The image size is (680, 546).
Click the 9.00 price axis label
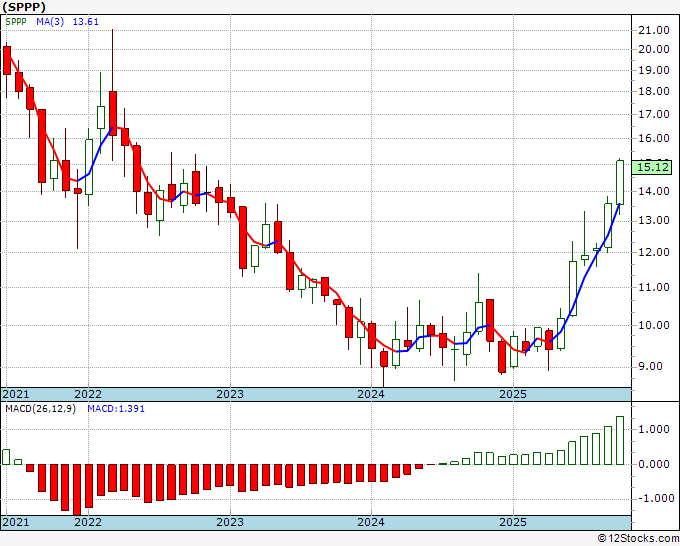(650, 367)
